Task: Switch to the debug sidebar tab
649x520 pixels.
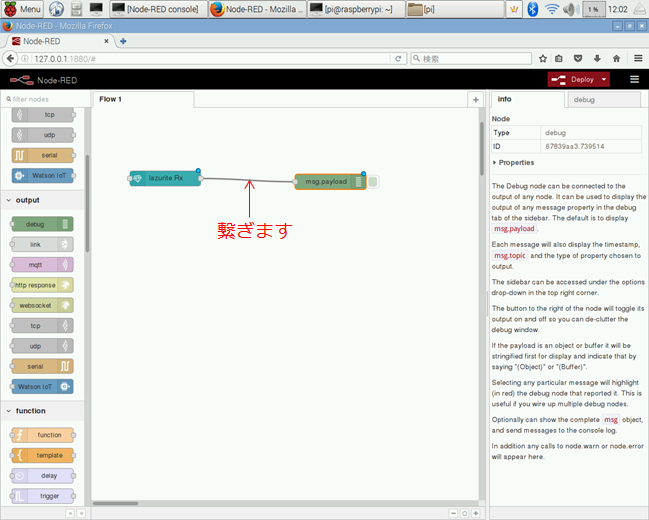Action: click(x=604, y=100)
